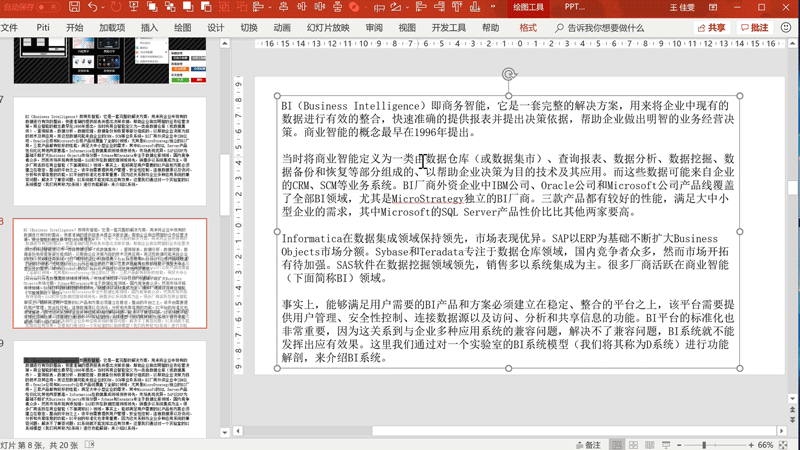Click the accessibility check icon in status bar
This screenshot has width=800, height=450.
pos(90,445)
